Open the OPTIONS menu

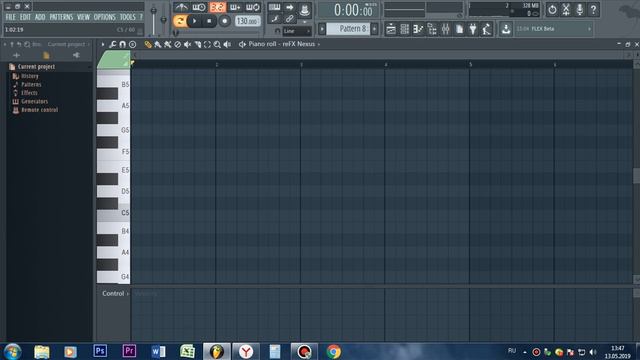[105, 17]
